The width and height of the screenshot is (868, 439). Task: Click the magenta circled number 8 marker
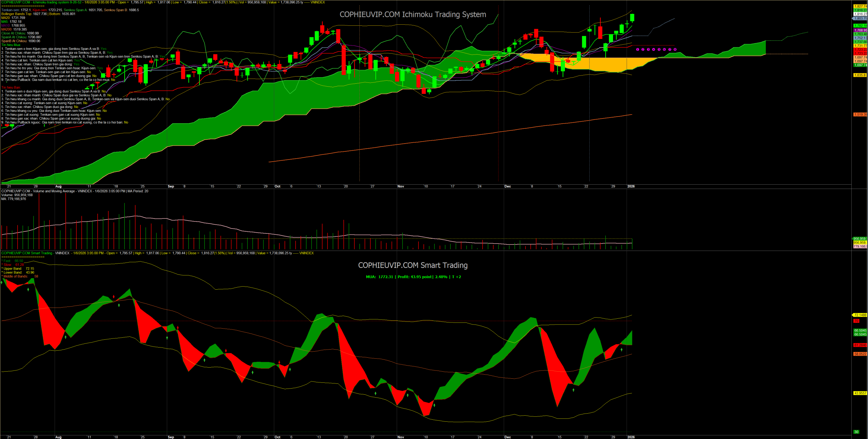tap(675, 49)
